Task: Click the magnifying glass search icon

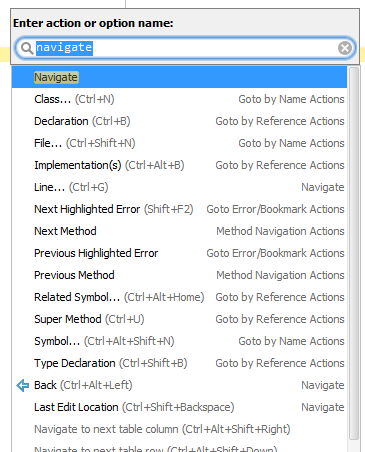Action: [27, 48]
